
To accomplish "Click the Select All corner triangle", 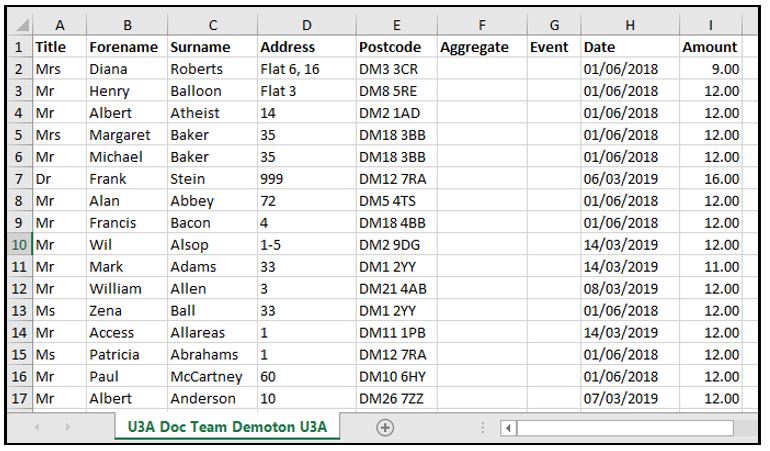I will tap(20, 25).
